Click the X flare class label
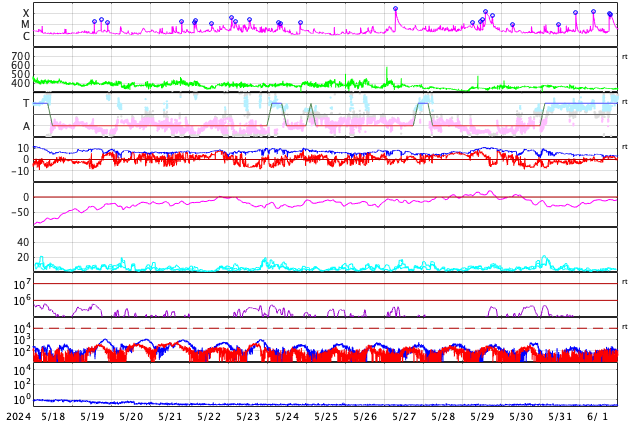The image size is (634, 424). point(26,13)
